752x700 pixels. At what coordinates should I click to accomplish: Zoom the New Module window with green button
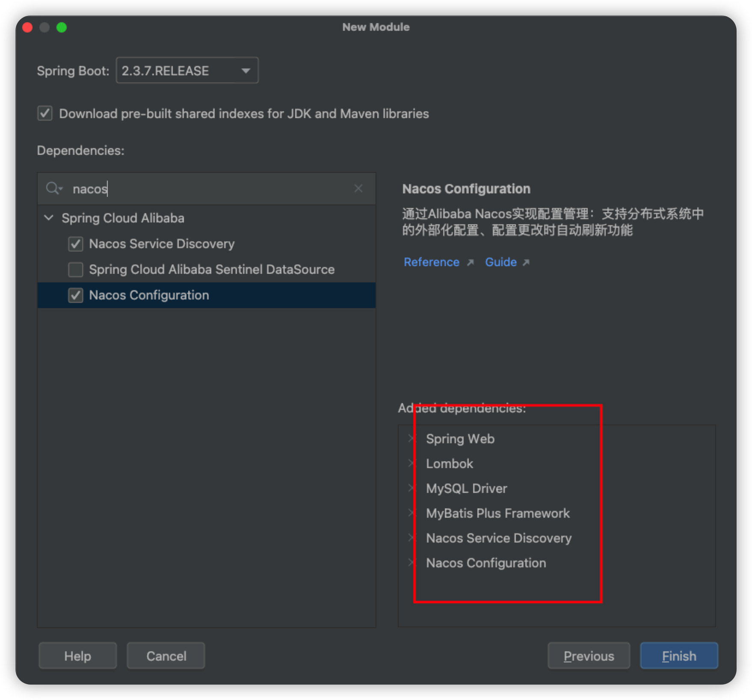[62, 27]
